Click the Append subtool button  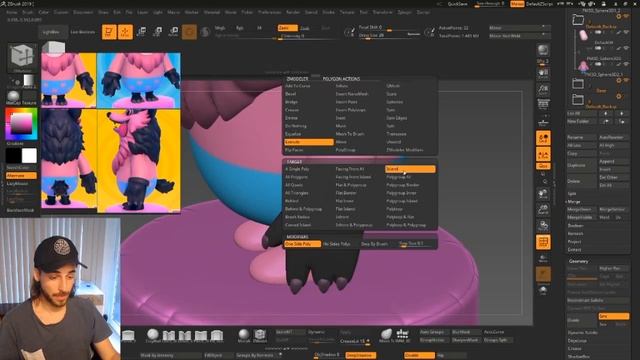[613, 161]
